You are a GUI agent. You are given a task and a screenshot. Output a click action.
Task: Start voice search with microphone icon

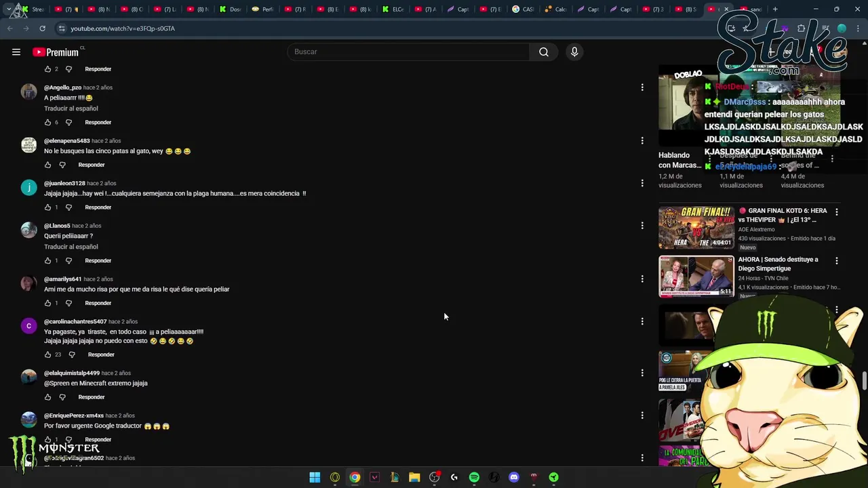pos(574,52)
